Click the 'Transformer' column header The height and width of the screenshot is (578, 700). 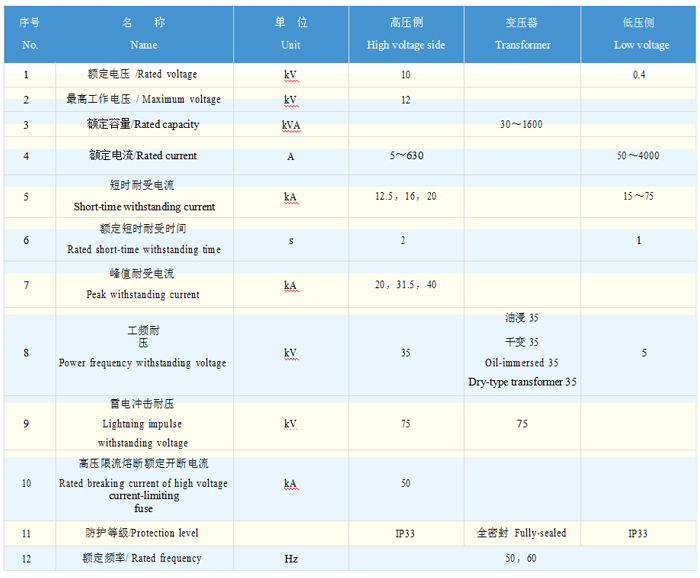click(522, 34)
